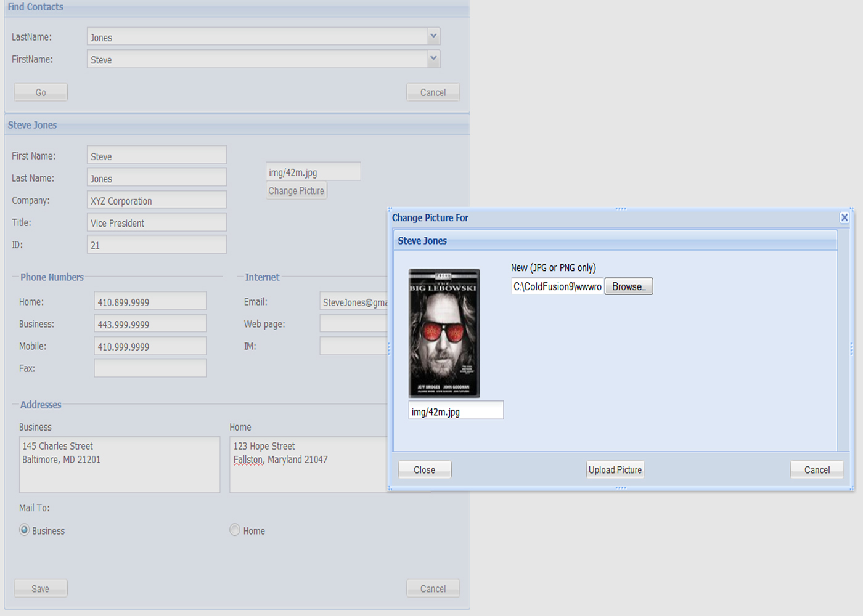Edit the Business address text area

pyautogui.click(x=120, y=464)
